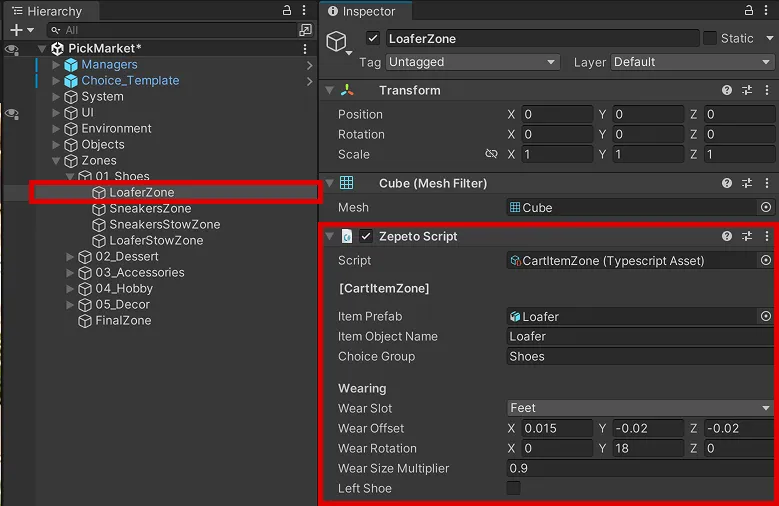779x506 pixels.
Task: Expand the Objects group
Action: click(x=56, y=145)
